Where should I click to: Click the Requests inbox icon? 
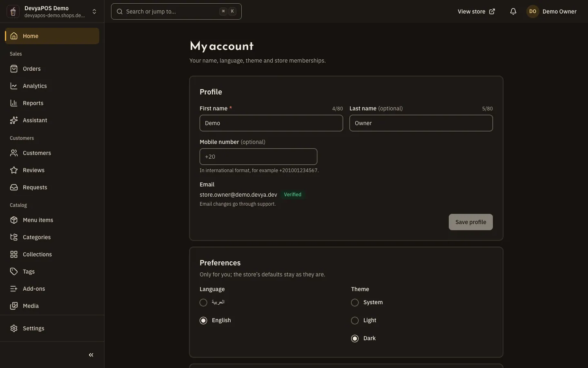point(14,187)
